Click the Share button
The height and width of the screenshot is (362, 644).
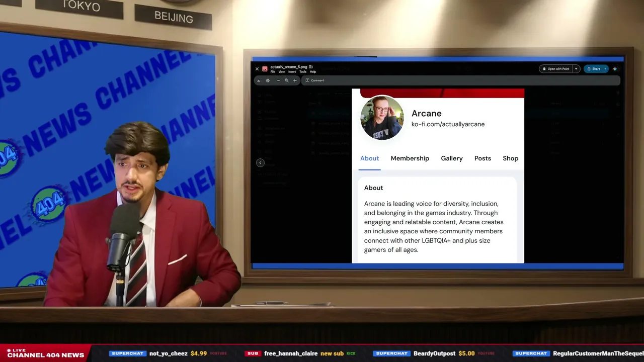[x=593, y=69]
